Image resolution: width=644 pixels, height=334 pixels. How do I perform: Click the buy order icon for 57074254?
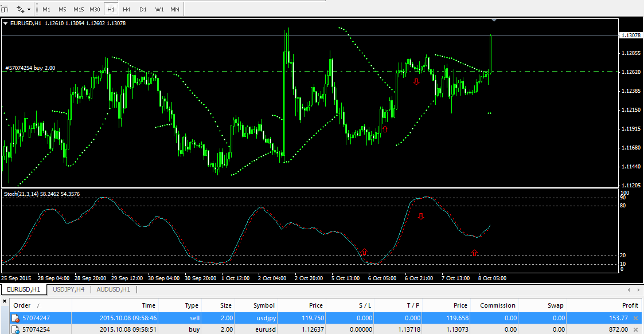point(16,330)
